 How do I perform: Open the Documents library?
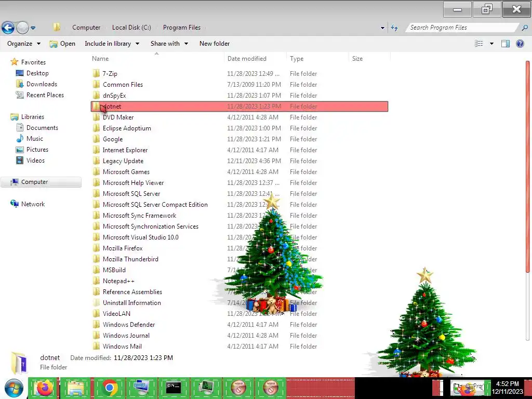click(42, 128)
